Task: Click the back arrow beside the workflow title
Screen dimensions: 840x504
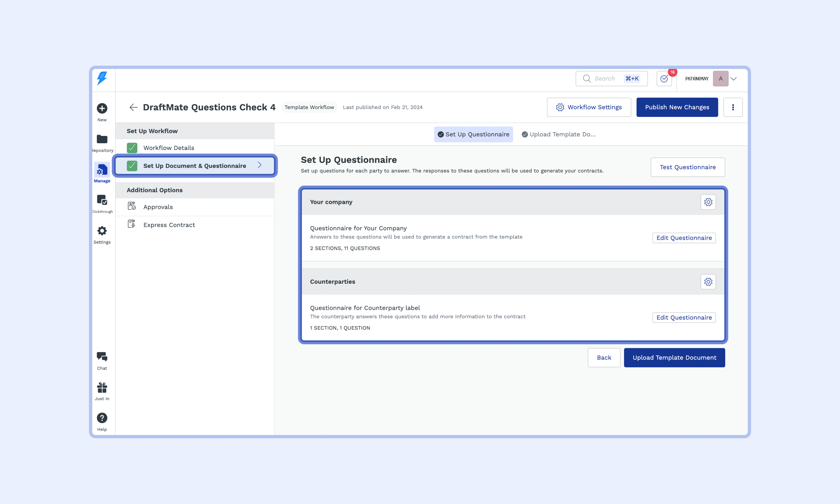Action: [133, 107]
